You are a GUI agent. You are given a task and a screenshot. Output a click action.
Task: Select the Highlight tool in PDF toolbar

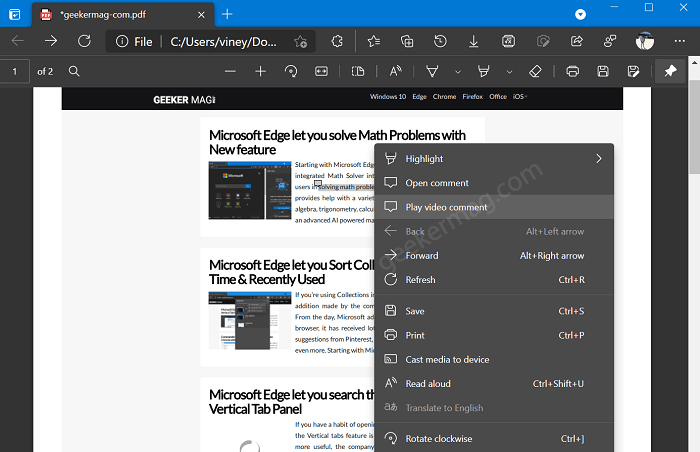point(483,71)
